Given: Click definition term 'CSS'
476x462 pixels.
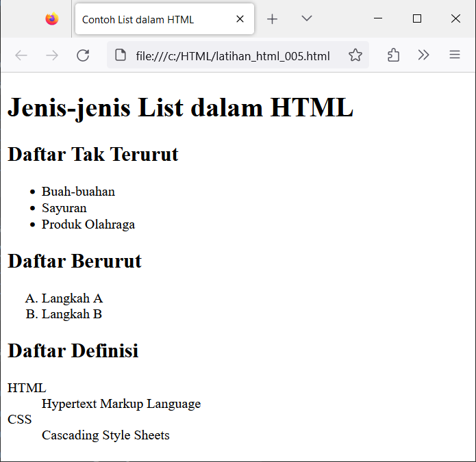Looking at the screenshot, I should click(x=19, y=420).
